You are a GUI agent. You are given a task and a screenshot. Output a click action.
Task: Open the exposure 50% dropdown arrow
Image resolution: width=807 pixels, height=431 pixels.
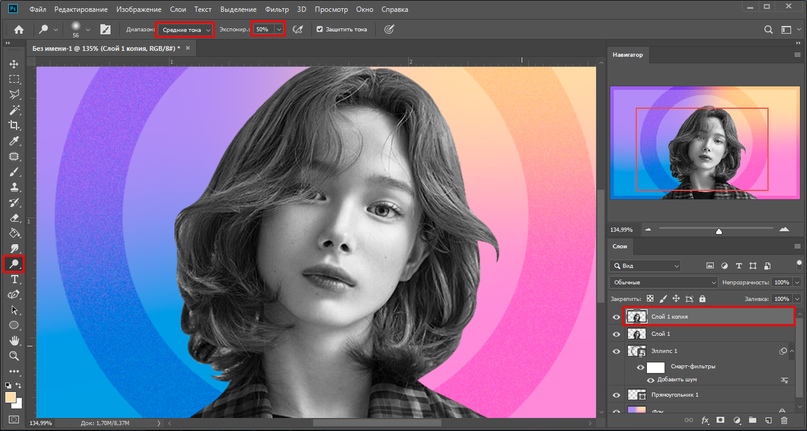[x=279, y=30]
